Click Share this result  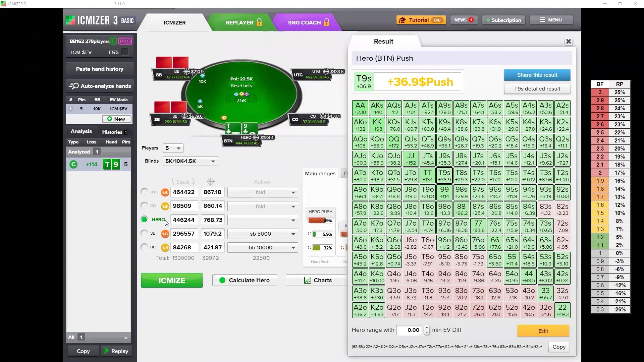point(537,75)
